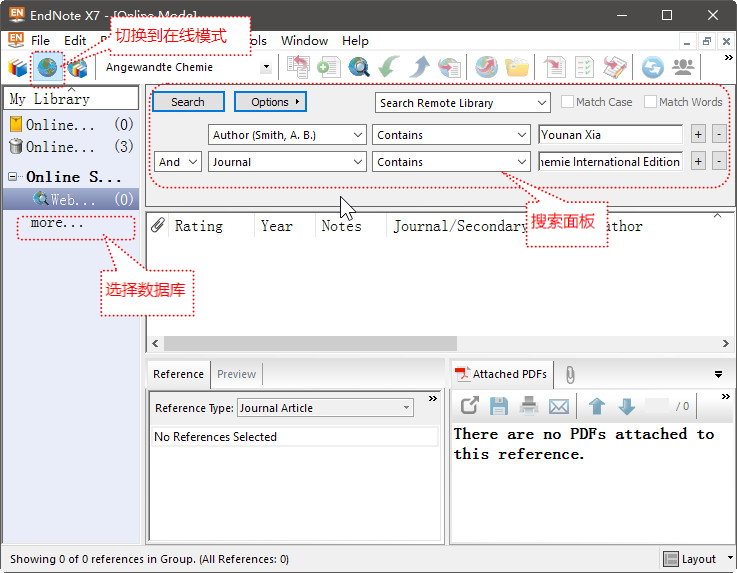
Task: Click horizontal scrollbar thumb in reference list
Action: pyautogui.click(x=310, y=344)
